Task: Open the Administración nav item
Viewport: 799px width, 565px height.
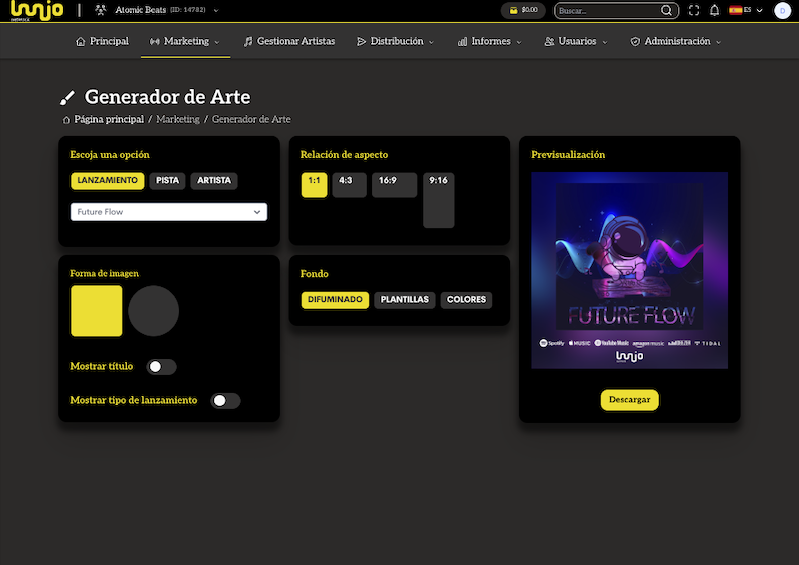Action: click(x=676, y=41)
